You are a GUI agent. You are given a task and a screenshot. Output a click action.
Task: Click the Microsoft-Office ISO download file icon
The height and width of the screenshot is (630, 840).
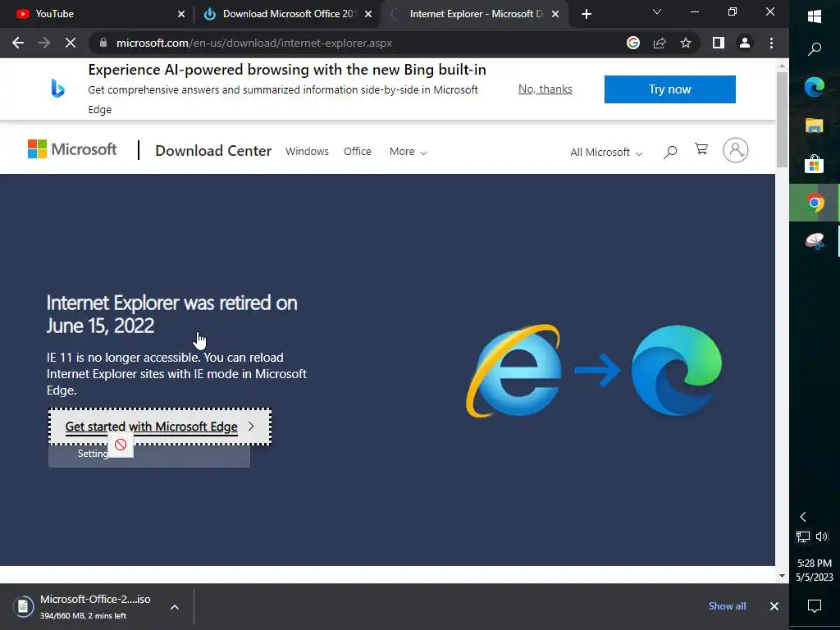[x=23, y=606]
